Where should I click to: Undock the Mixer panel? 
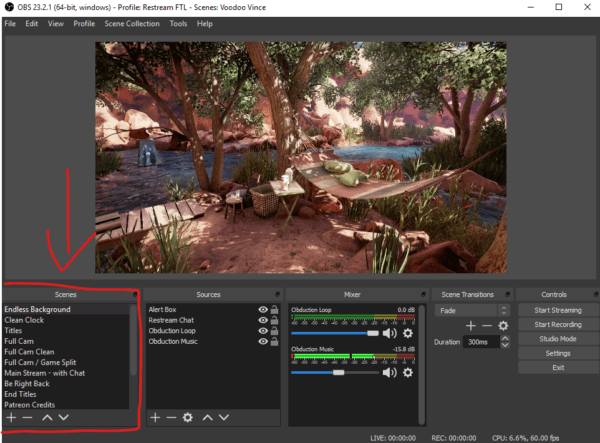point(423,294)
